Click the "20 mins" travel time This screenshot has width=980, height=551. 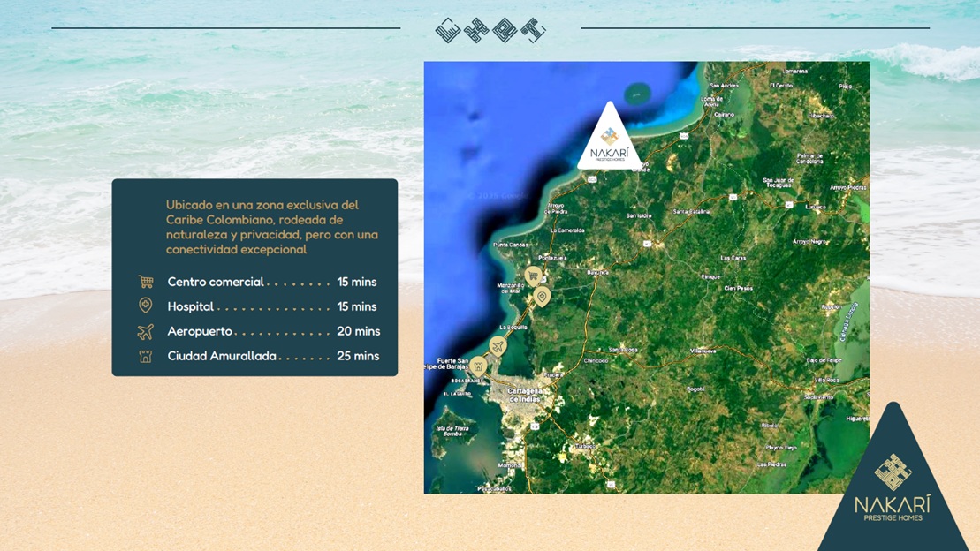pyautogui.click(x=359, y=331)
